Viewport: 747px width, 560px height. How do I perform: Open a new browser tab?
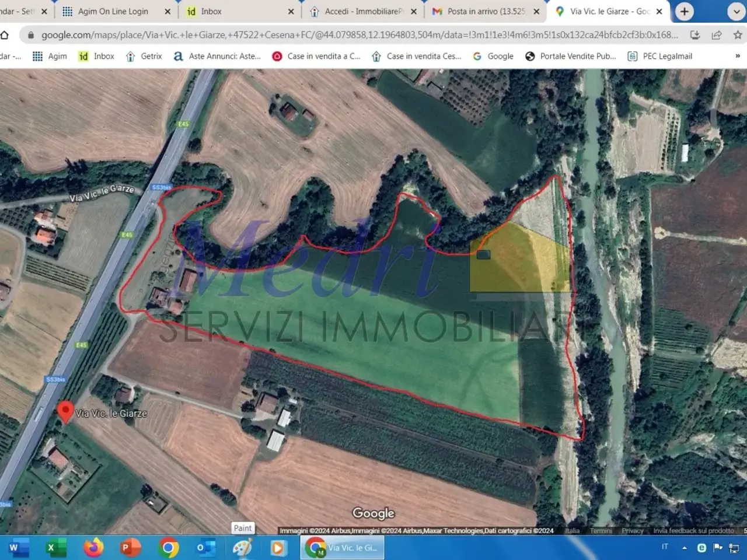tap(684, 11)
